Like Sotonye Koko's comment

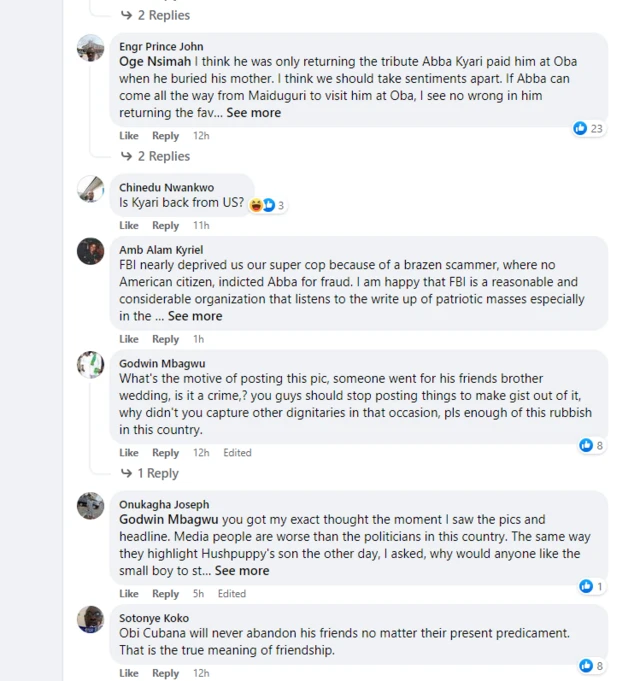129,673
